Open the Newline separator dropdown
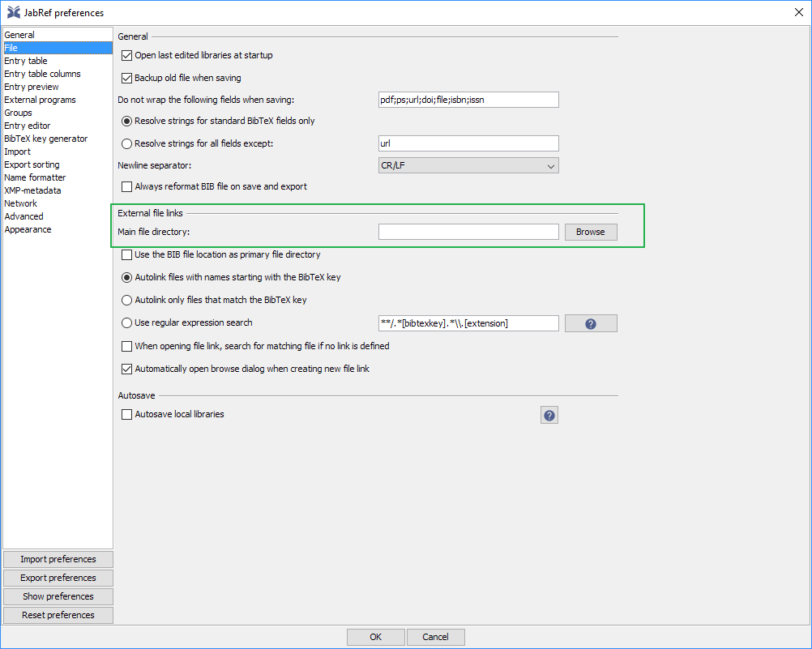 468,166
